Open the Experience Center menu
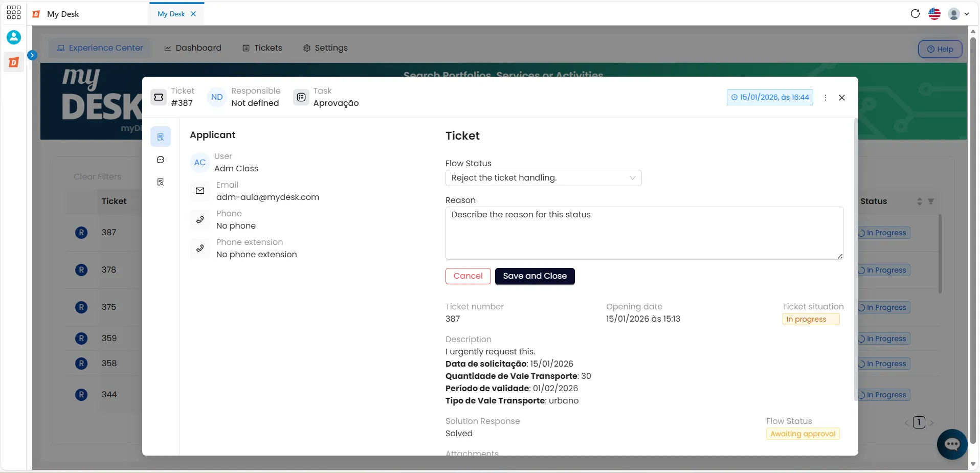980x473 pixels. pos(100,48)
